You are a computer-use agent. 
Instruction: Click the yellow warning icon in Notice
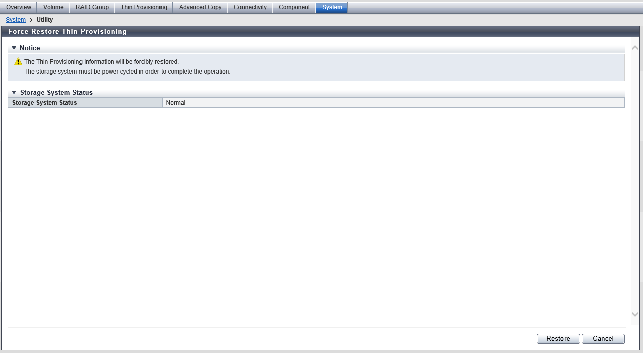18,62
